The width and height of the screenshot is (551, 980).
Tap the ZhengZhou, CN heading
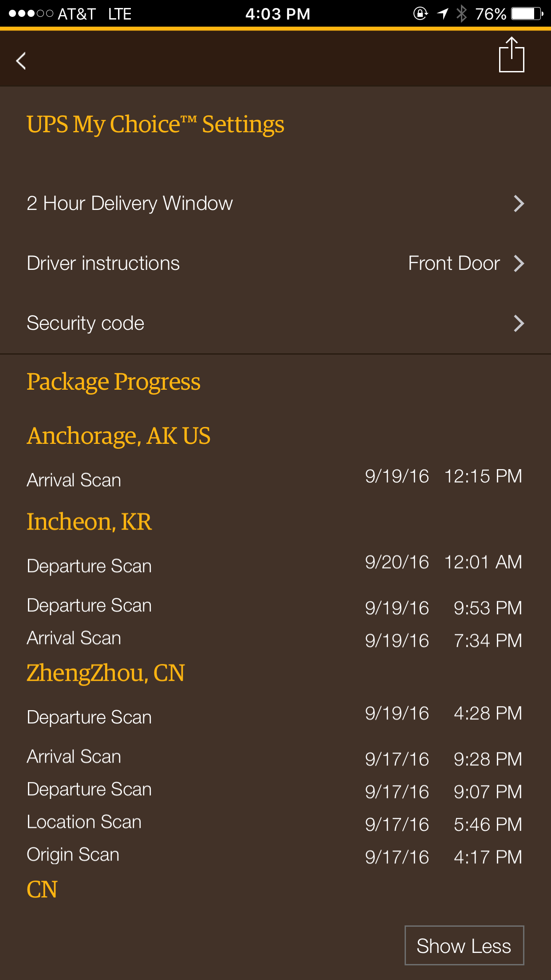(106, 673)
